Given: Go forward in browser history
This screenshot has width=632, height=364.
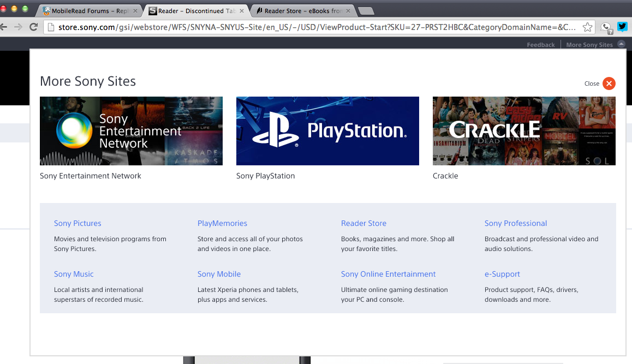Looking at the screenshot, I should (18, 27).
